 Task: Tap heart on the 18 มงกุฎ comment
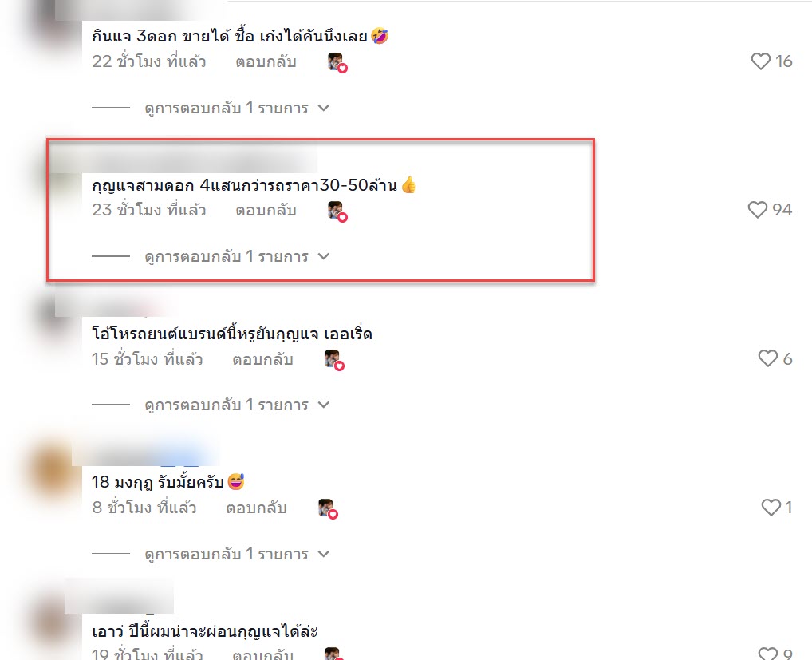point(771,508)
